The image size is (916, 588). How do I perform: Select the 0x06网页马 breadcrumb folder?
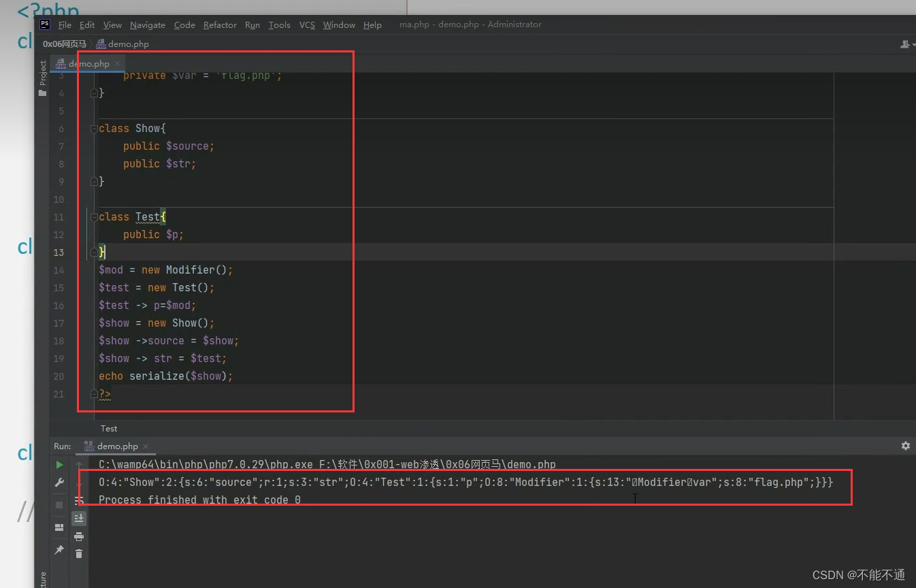click(x=65, y=44)
